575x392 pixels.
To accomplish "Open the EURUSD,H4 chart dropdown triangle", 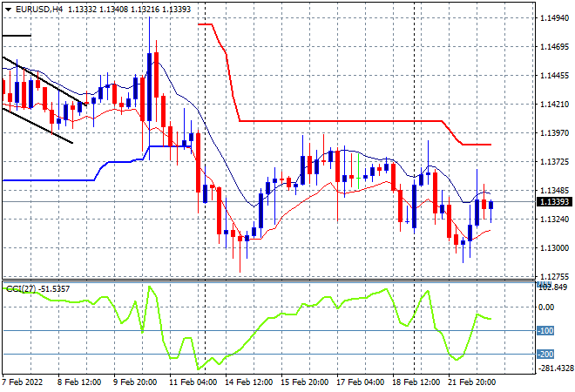I will click(x=8, y=10).
